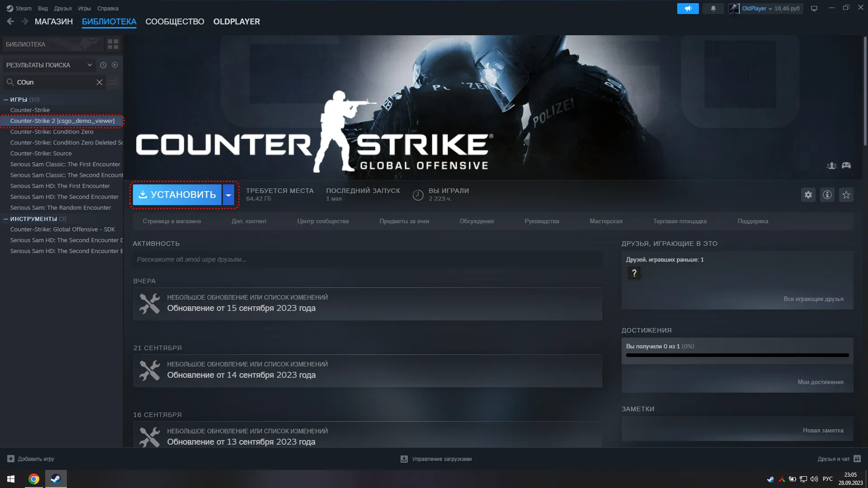Go to the МАГАЗИН tab
The height and width of the screenshot is (488, 868).
[54, 22]
